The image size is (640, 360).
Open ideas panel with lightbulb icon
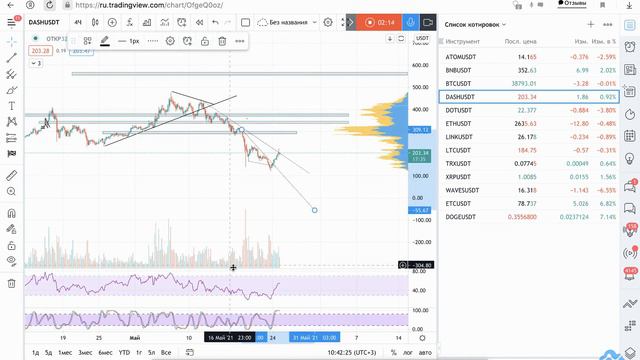tap(630, 158)
